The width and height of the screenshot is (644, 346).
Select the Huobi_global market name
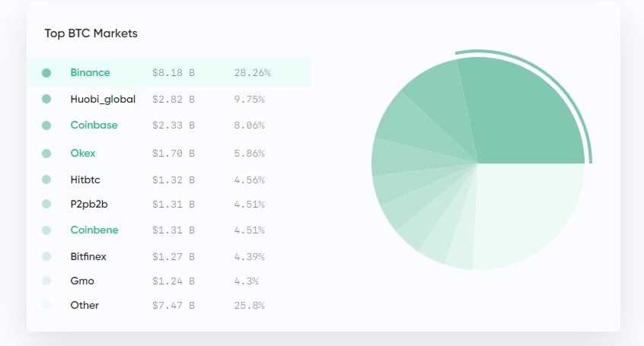click(103, 100)
